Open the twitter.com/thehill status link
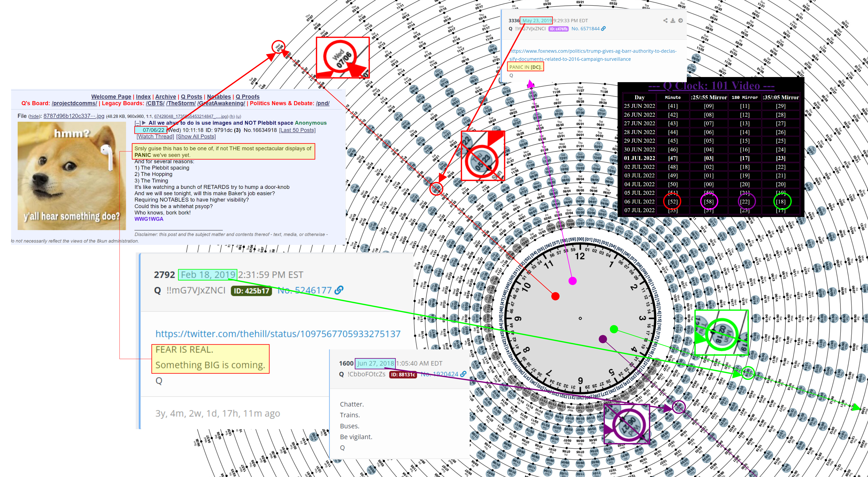 click(278, 333)
